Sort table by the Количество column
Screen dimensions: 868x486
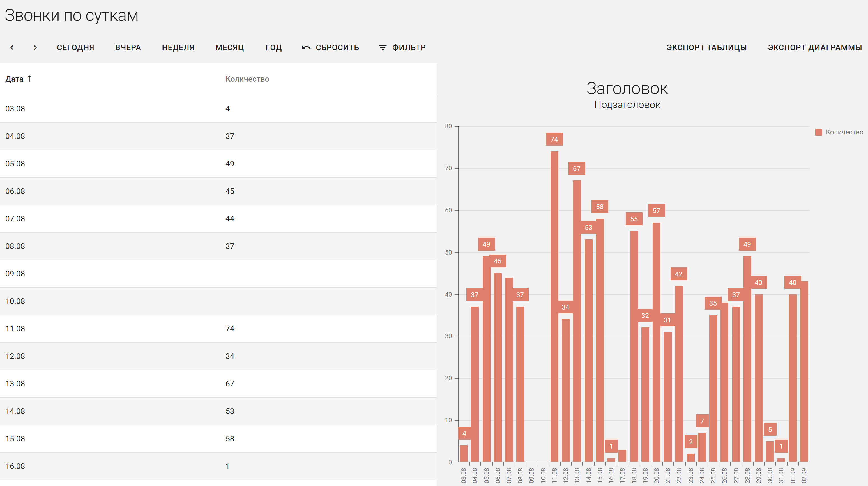click(247, 79)
